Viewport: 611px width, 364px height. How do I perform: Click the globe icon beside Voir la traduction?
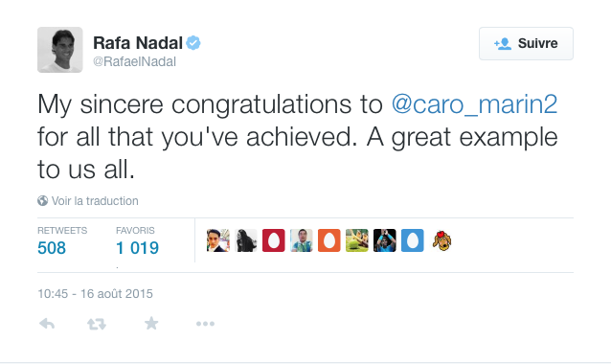click(42, 201)
